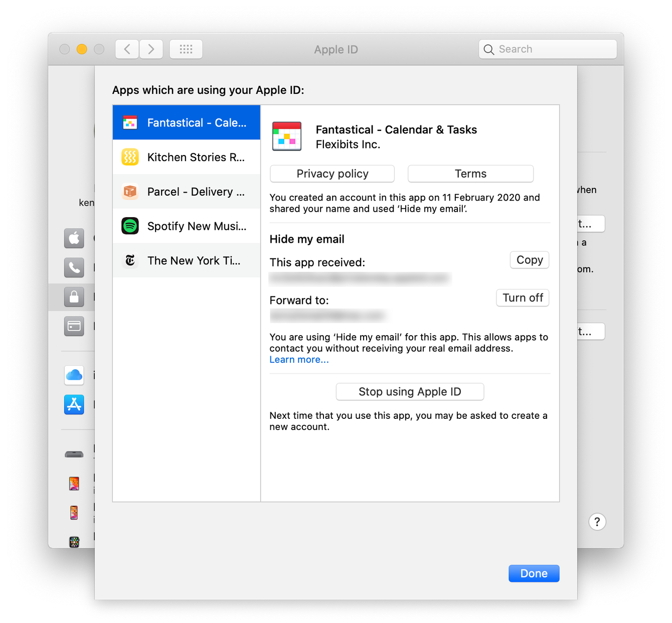Click The New York Times icon
Viewport: 672px width, 623px height.
point(130,261)
